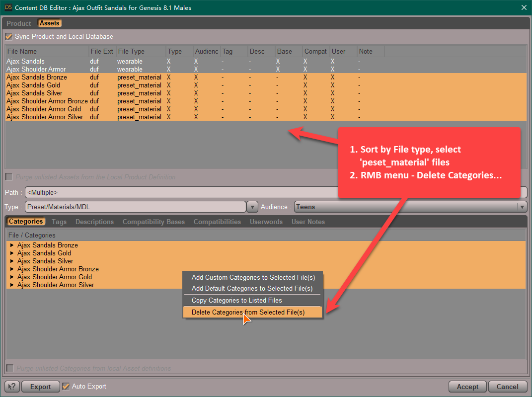532x397 pixels.
Task: Expand the Ajax Sandals Bronze category row
Action: (x=12, y=245)
